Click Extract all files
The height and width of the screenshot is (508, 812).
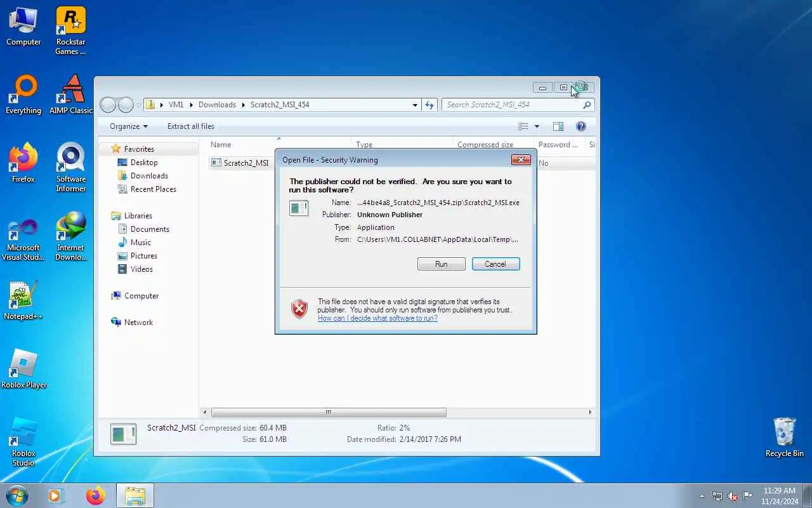point(191,126)
